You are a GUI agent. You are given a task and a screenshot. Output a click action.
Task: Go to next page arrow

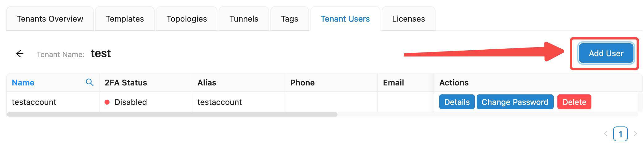tap(635, 134)
